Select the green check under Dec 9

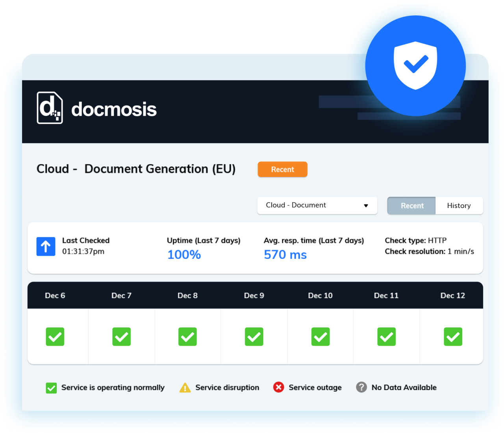pos(254,336)
